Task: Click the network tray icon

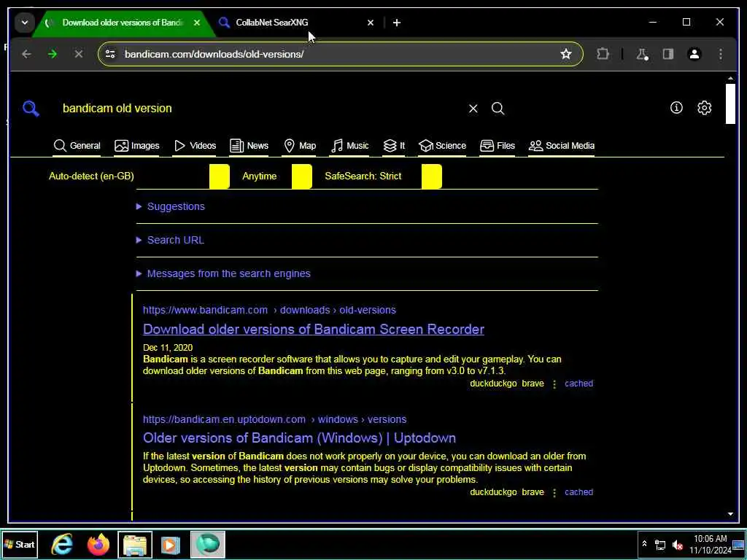Action: click(660, 545)
